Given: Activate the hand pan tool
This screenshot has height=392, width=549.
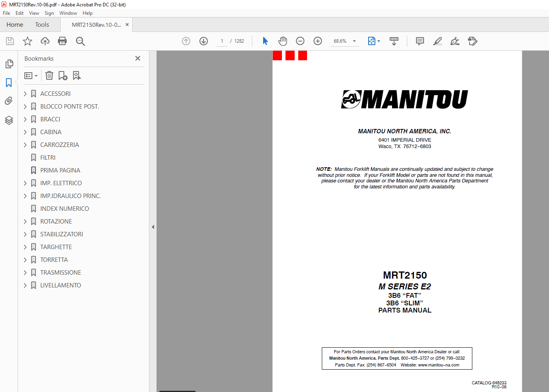Looking at the screenshot, I should pos(283,41).
